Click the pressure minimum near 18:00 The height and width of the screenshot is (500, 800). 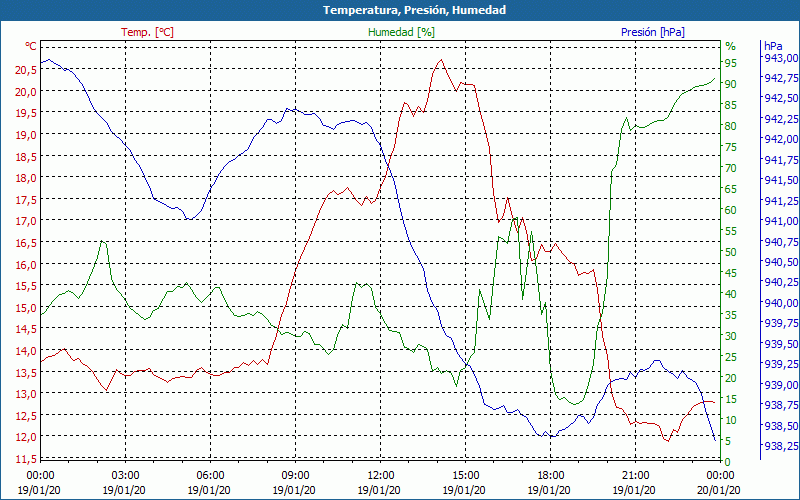(552, 437)
